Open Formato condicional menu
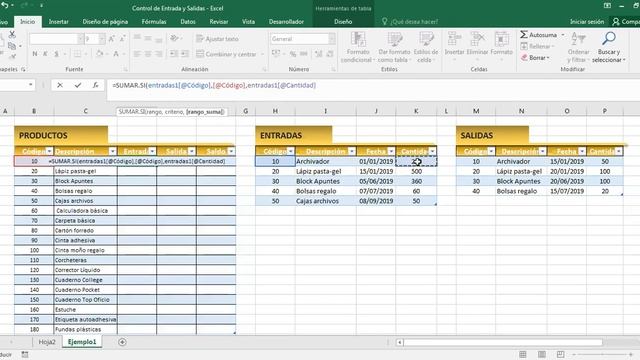Screen dimensions: 640x360 358,47
